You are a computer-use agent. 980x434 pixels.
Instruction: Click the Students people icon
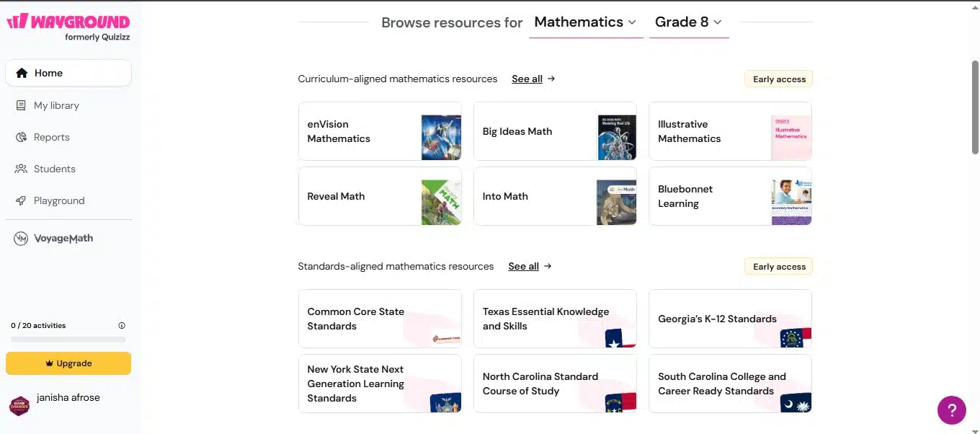pos(21,169)
